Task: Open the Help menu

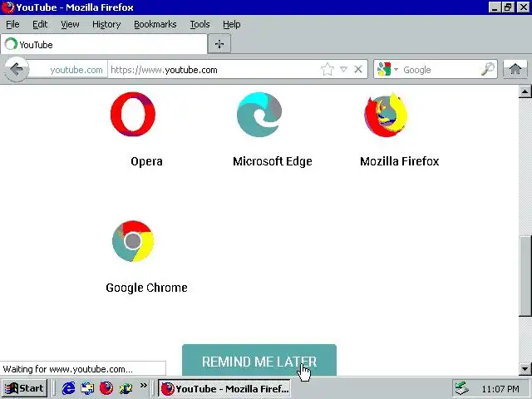Action: pyautogui.click(x=231, y=24)
